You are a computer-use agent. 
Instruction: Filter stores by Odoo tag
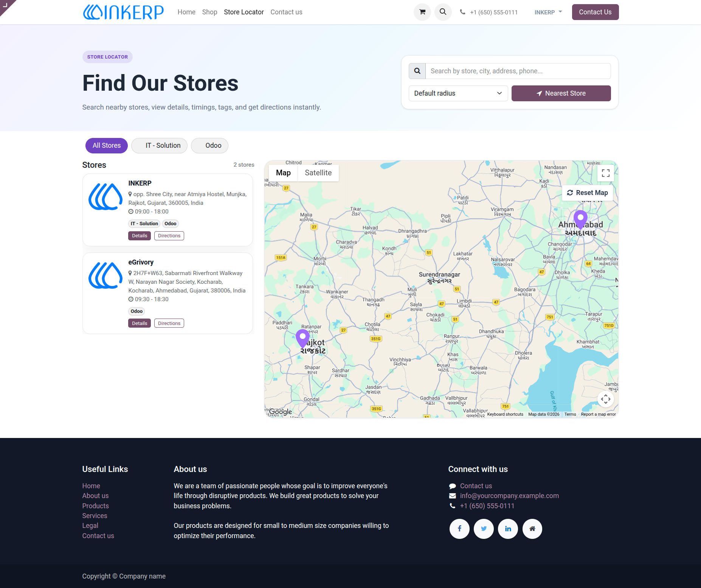click(x=209, y=145)
